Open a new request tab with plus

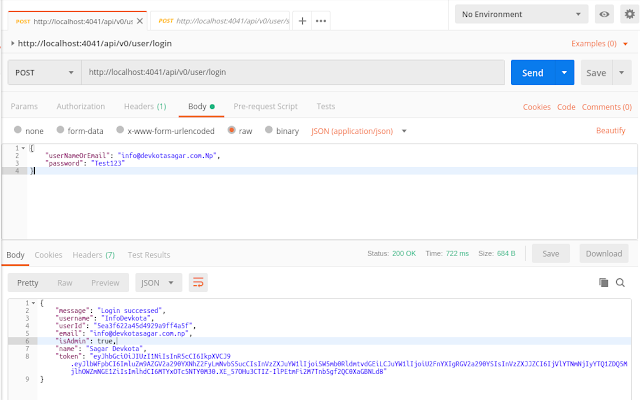pyautogui.click(x=302, y=21)
